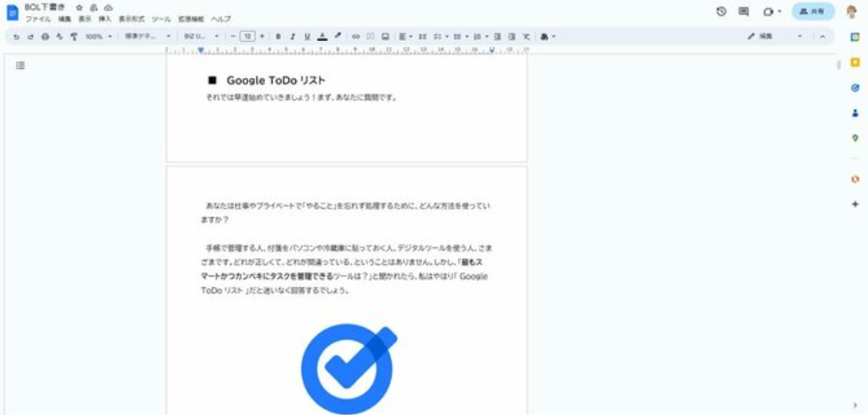The height and width of the screenshot is (415, 868).
Task: Click the cloud save status icon
Action: click(108, 7)
